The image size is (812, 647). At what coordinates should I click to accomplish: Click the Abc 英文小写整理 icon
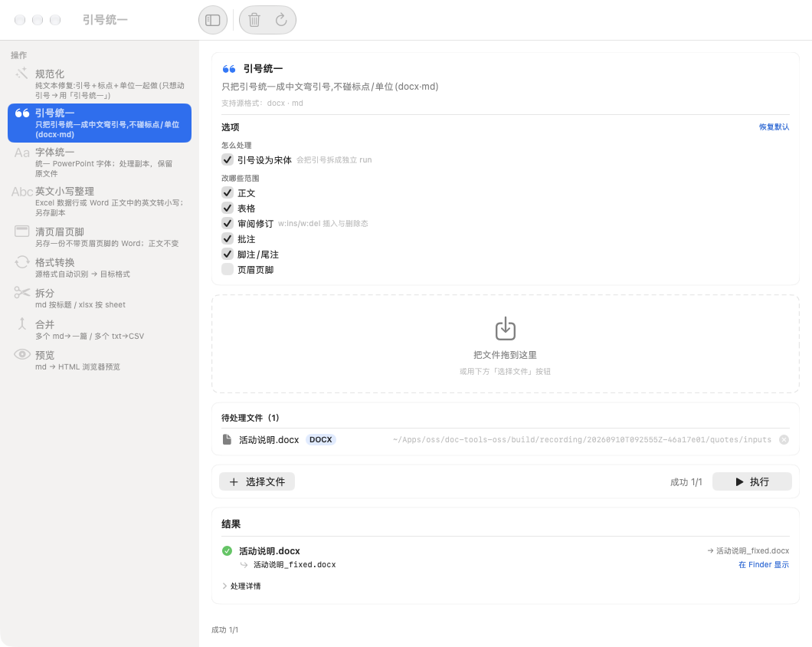click(22, 192)
